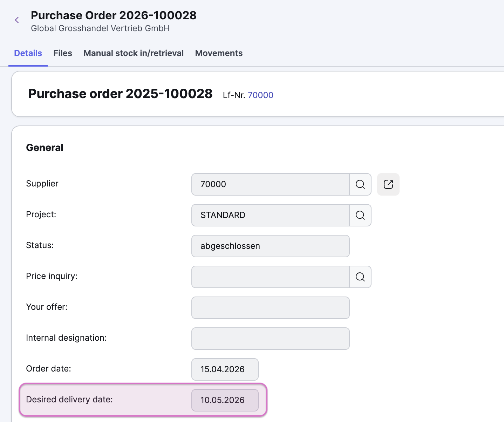Screen dimensions: 504x422
Task: Click the Internal designation input box
Action: 270,339
